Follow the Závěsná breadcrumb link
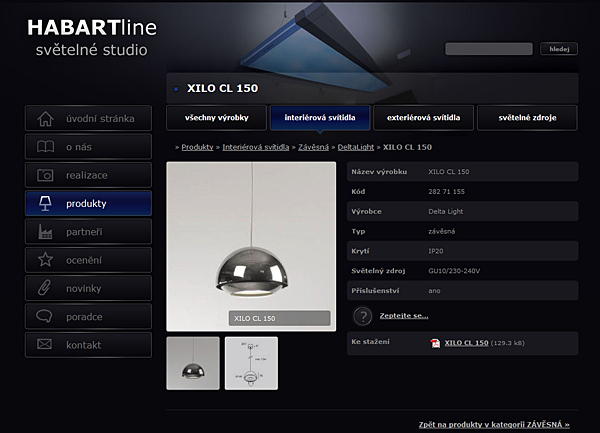600x433 pixels. pos(313,147)
